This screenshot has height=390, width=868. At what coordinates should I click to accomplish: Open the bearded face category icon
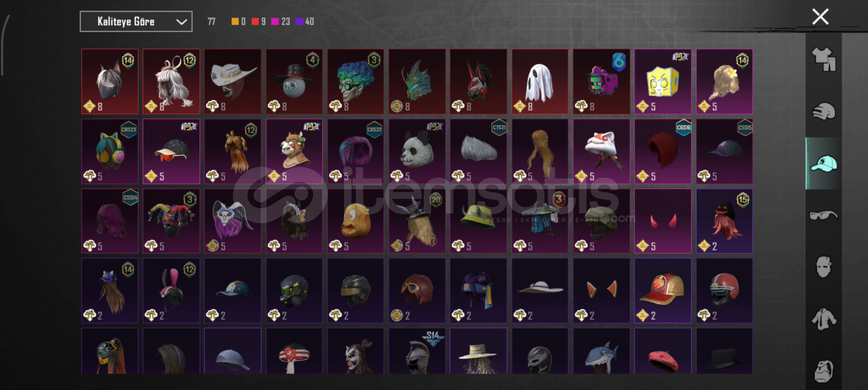pos(824,371)
